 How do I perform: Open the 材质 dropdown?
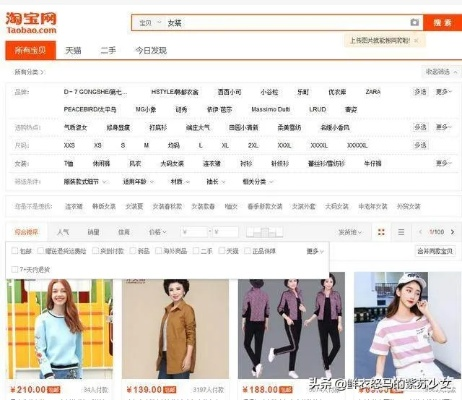point(180,182)
